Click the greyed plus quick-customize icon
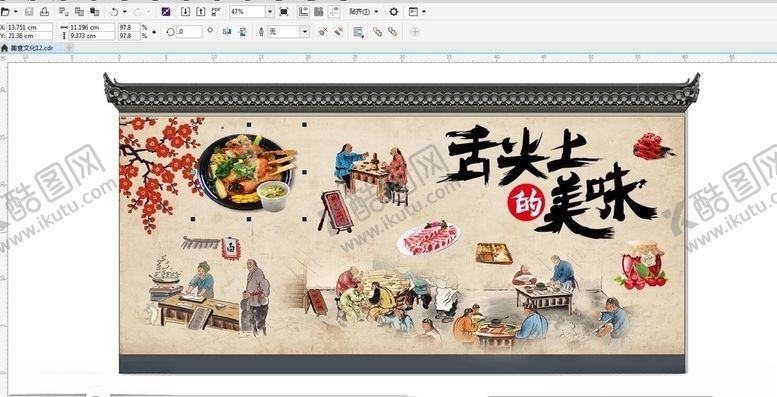 [415, 32]
